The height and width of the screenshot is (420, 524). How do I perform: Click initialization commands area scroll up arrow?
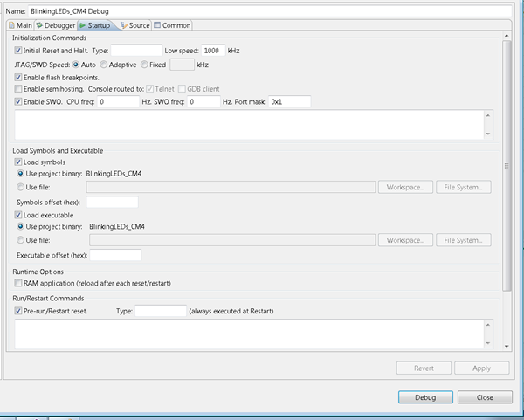(488, 115)
